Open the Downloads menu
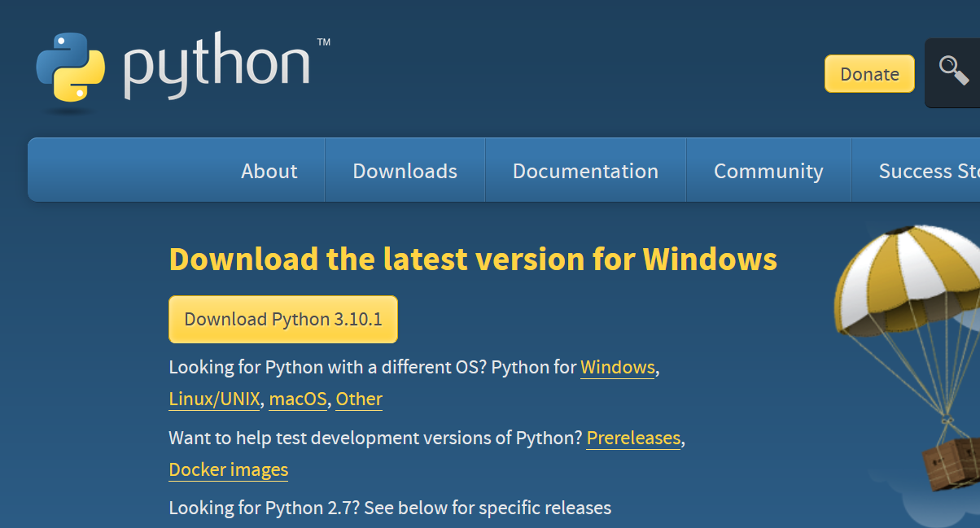 click(x=405, y=171)
